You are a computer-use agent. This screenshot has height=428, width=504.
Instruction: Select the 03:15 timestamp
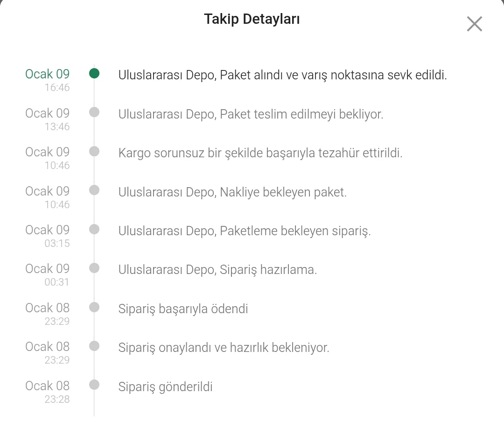(x=57, y=243)
